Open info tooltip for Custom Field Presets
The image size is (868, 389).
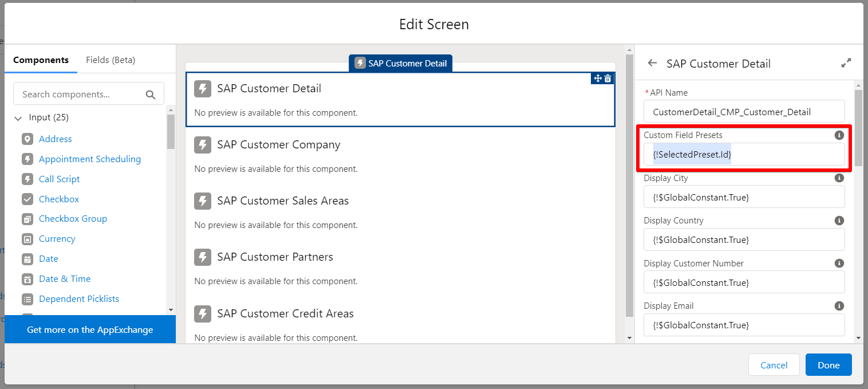point(839,135)
